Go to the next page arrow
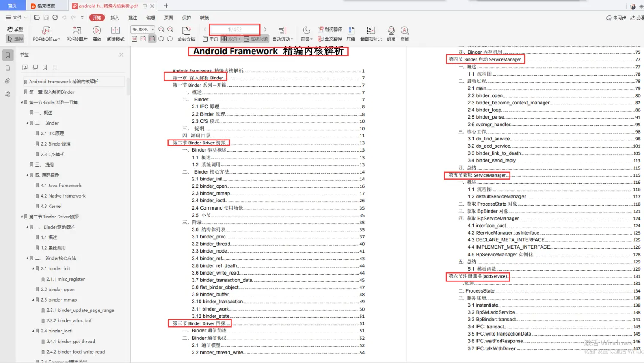The image size is (644, 363). click(265, 29)
